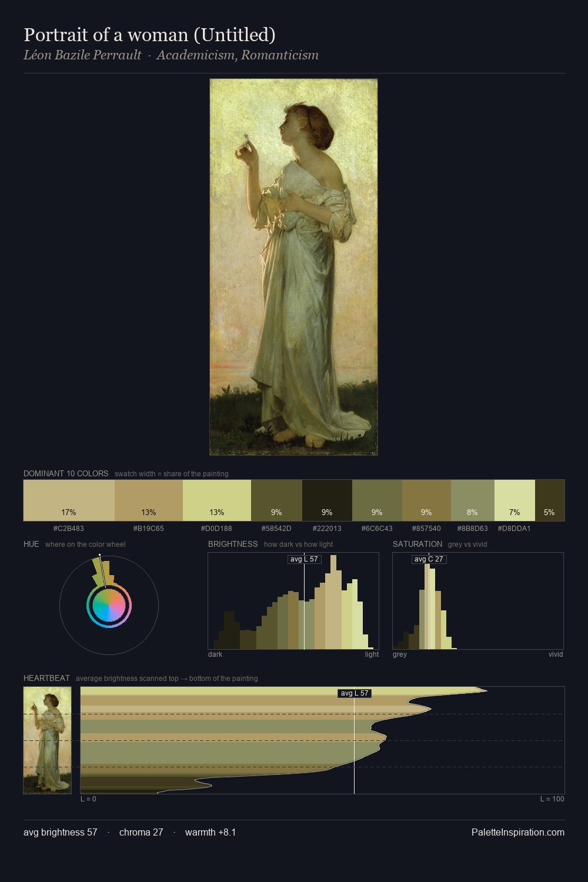Click the chroma 27 footer stat
The width and height of the screenshot is (588, 882).
click(x=141, y=832)
